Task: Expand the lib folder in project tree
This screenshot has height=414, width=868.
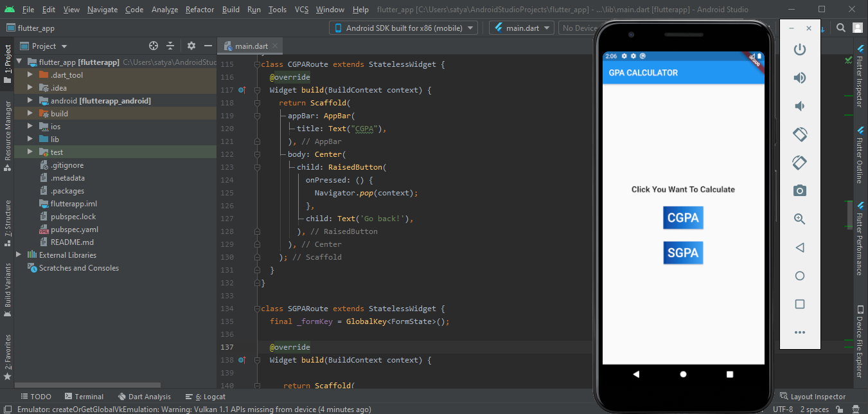Action: [30, 139]
